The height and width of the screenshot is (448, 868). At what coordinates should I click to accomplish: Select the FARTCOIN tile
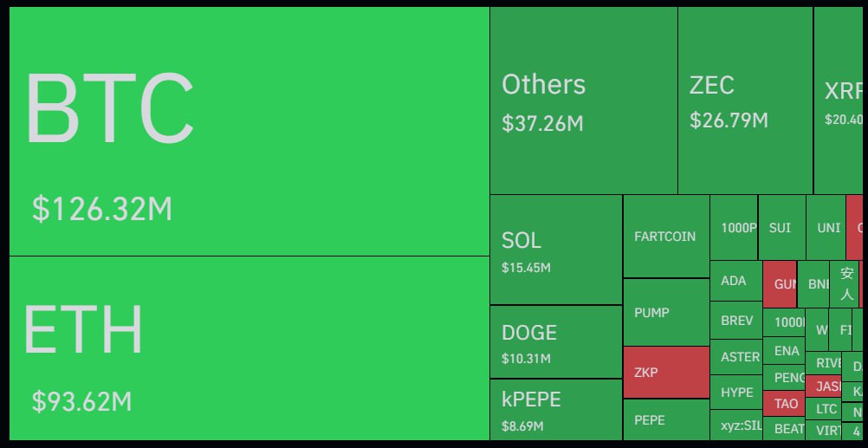665,236
